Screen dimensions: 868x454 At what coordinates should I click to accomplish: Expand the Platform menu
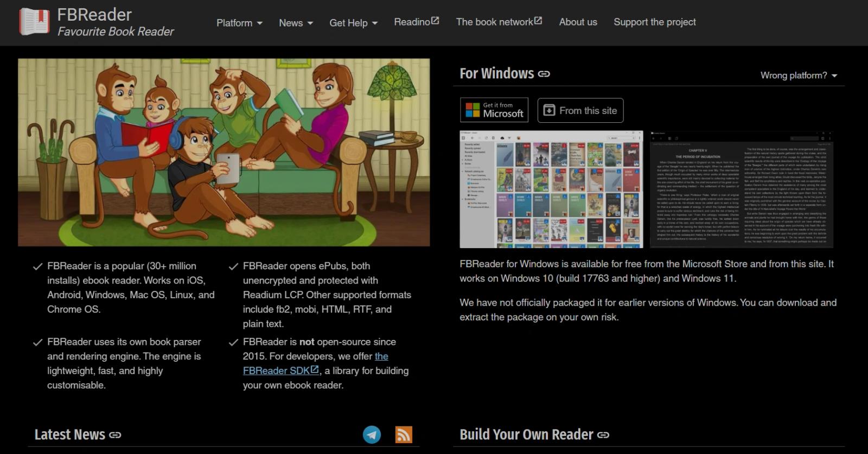click(239, 23)
